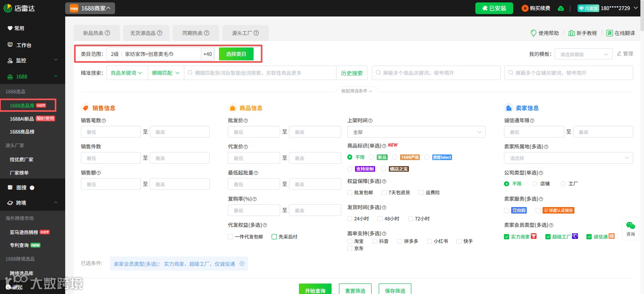644x294 pixels.
Task: Click the 图搜 image search icon
Action: click(10, 187)
